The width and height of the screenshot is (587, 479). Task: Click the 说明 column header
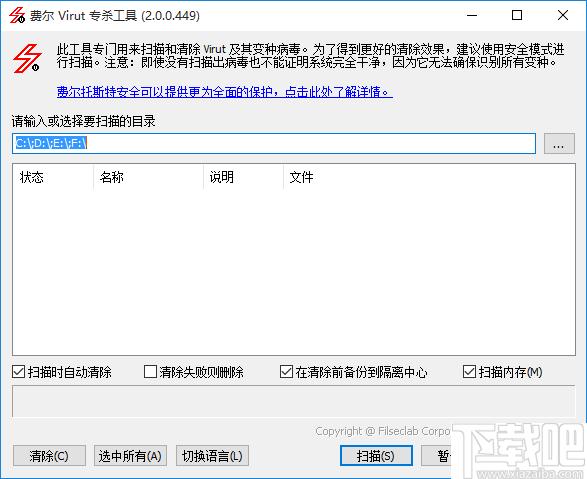tap(243, 177)
